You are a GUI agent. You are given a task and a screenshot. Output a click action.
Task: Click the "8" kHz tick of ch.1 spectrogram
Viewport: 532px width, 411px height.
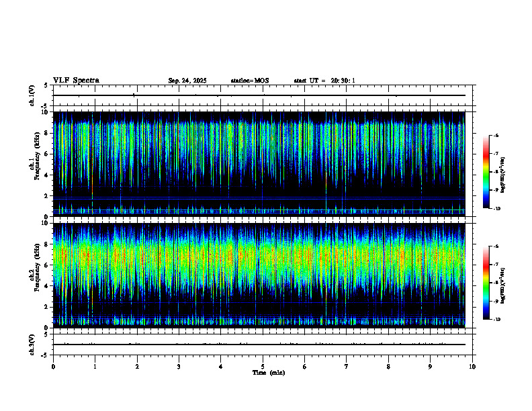(x=46, y=133)
